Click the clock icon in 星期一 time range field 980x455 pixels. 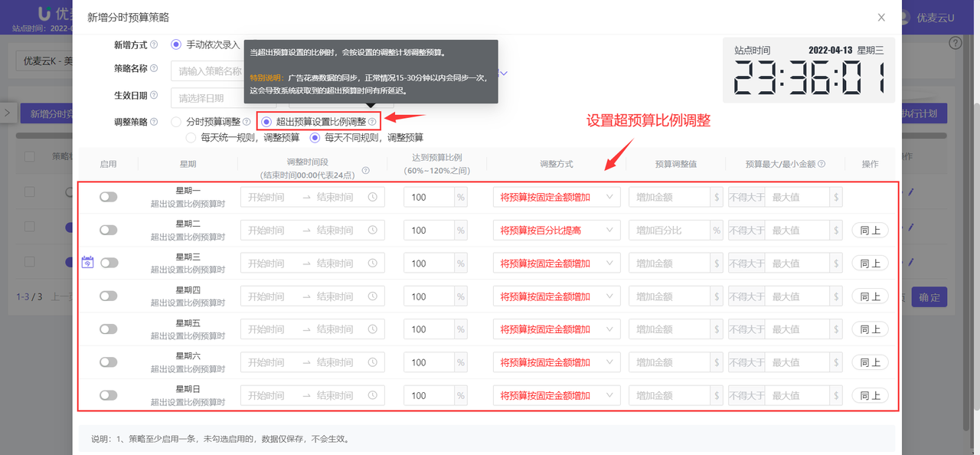pyautogui.click(x=374, y=197)
